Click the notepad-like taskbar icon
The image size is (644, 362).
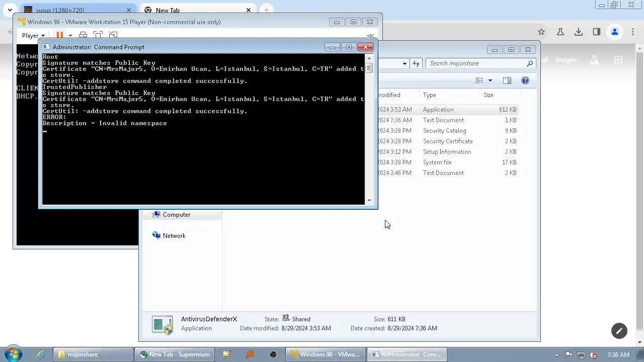(x=227, y=354)
